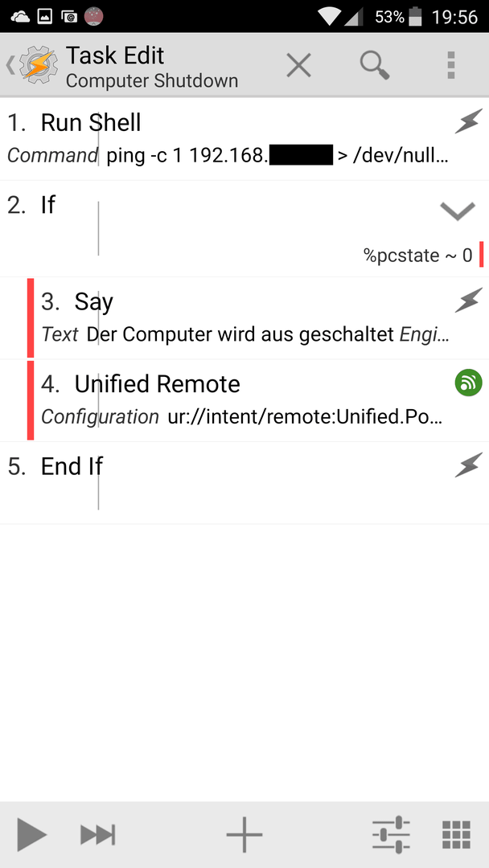Open the Run Shell action
Screen dimensions: 489x868
[x=244, y=139]
